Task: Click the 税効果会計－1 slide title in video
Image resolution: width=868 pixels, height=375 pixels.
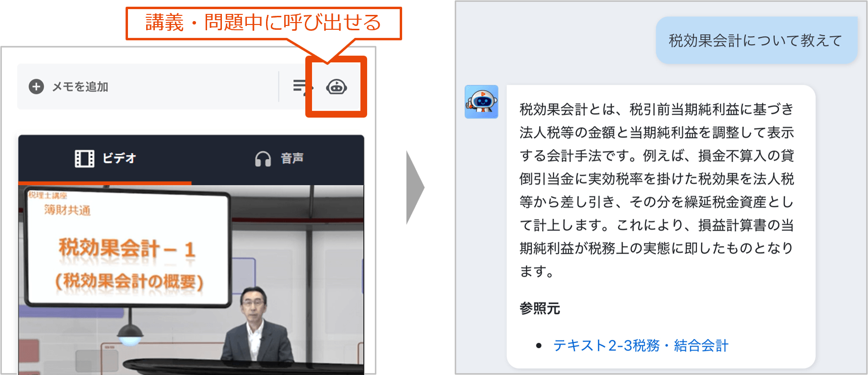Action: tap(127, 249)
